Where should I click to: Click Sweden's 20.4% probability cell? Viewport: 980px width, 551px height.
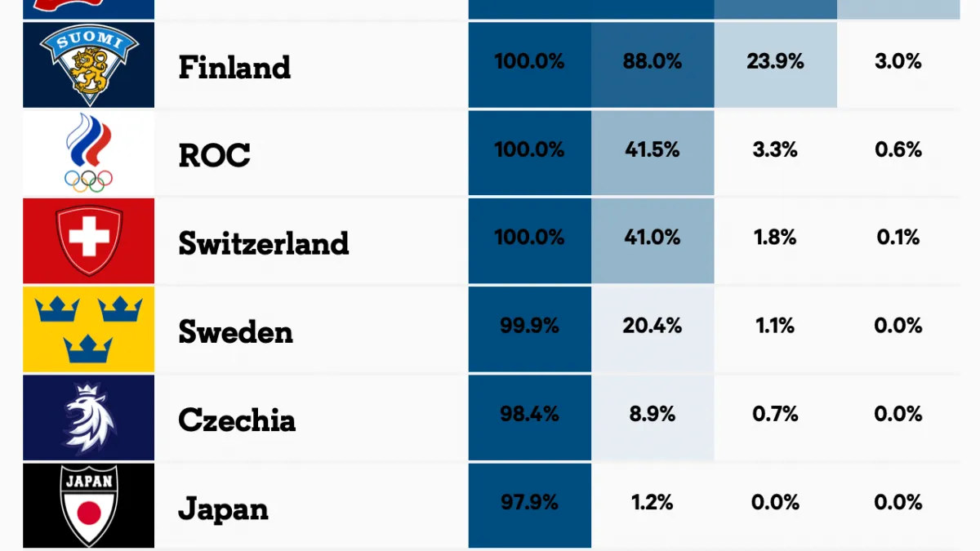pos(653,326)
